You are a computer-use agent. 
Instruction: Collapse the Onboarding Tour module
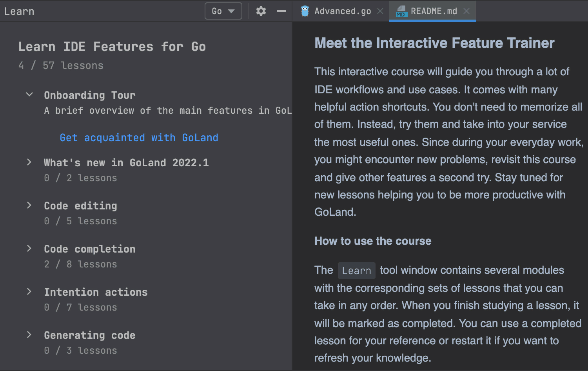[29, 95]
